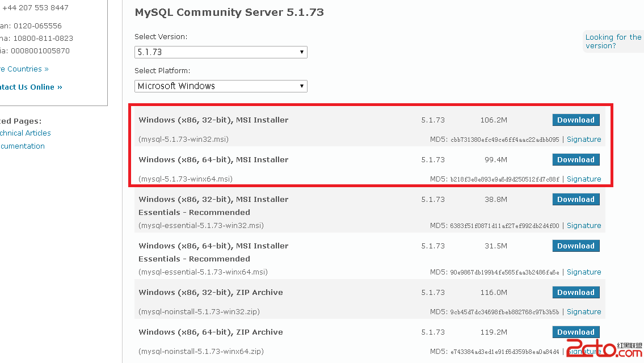Select the 106.2M file size value
This screenshot has height=363, width=644.
pos(494,120)
